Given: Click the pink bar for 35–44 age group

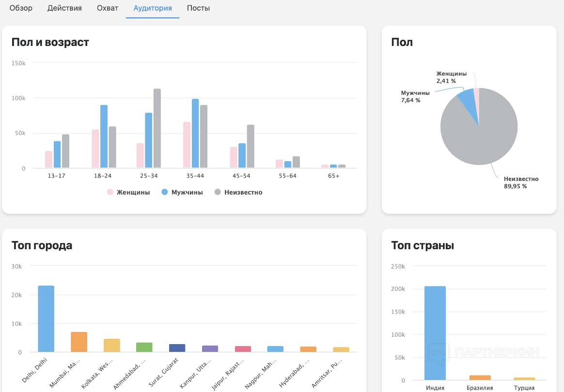Looking at the screenshot, I should (x=187, y=145).
